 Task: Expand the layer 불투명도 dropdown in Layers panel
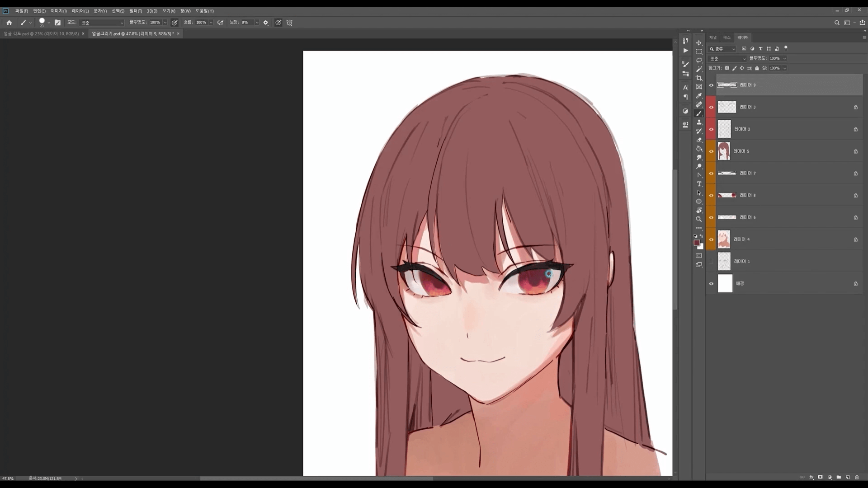(784, 58)
